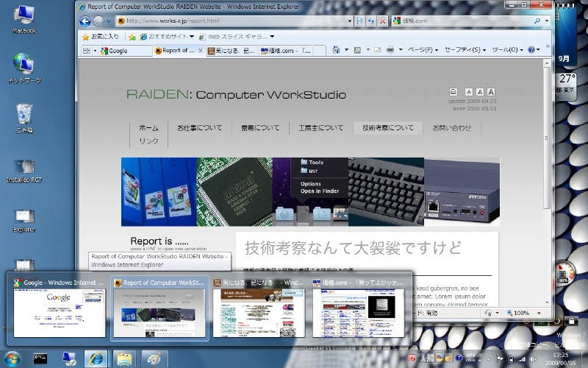Click the RSS feeds icon
588x368 pixels.
tap(358, 49)
